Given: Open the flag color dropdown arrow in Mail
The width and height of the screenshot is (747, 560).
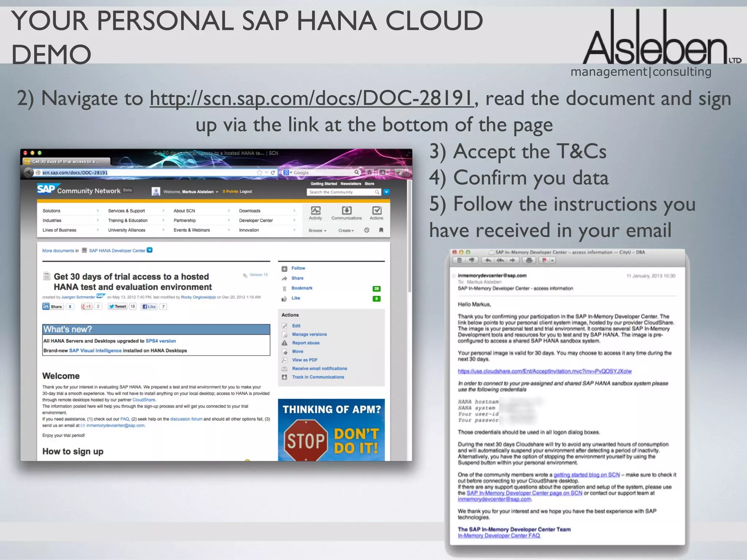Looking at the screenshot, I should [552, 260].
